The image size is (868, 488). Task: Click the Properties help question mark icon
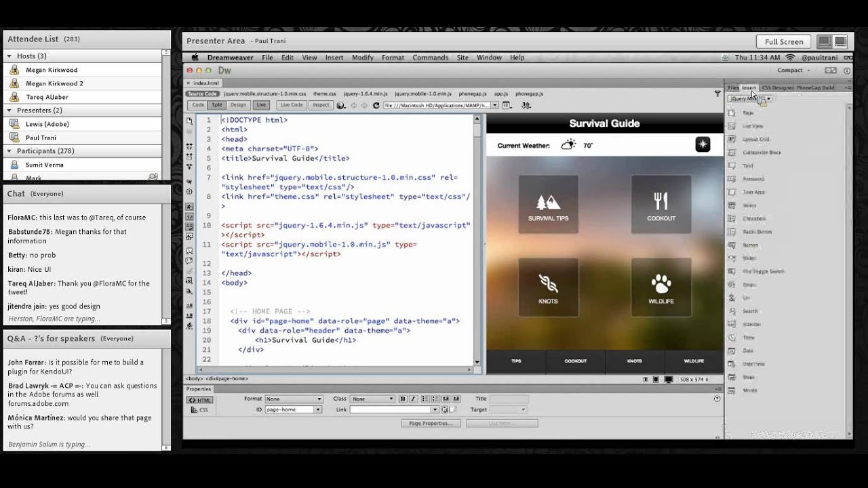click(x=717, y=399)
